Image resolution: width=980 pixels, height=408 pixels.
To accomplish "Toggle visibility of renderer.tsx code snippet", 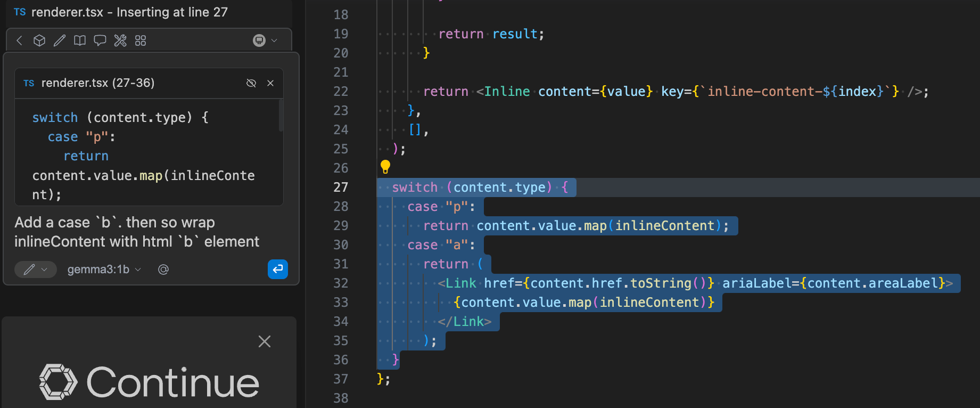I will click(x=251, y=83).
